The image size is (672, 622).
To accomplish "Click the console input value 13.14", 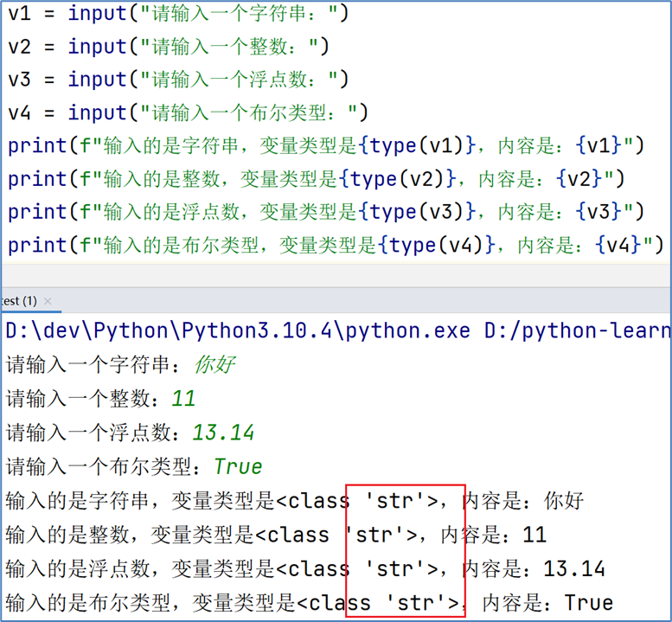I will (223, 433).
